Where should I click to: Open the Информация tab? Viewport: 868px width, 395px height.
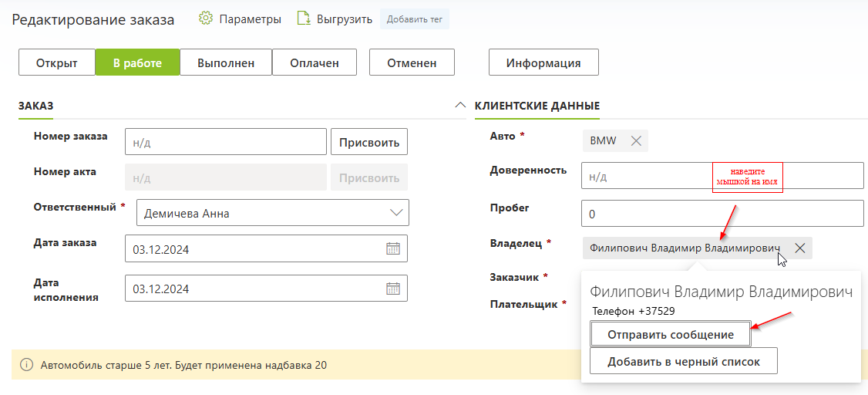[543, 62]
